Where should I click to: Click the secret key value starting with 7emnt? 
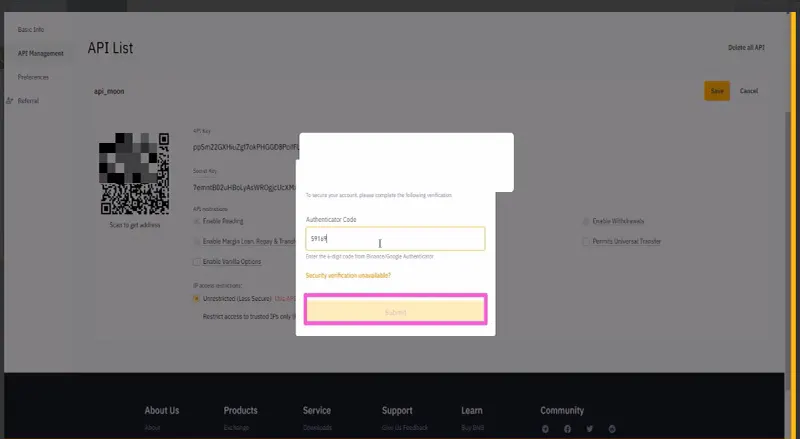coord(244,188)
